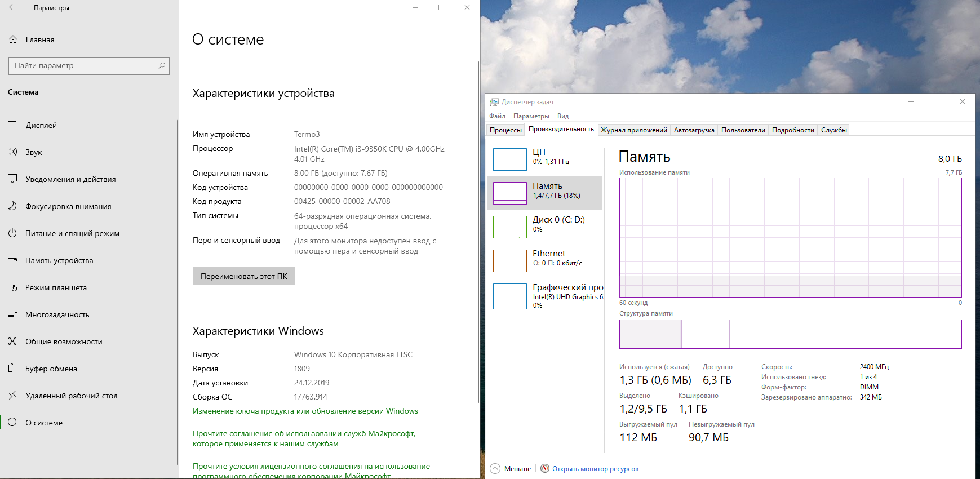Click the Система section heading
Image resolution: width=980 pixels, height=479 pixels.
click(x=23, y=92)
